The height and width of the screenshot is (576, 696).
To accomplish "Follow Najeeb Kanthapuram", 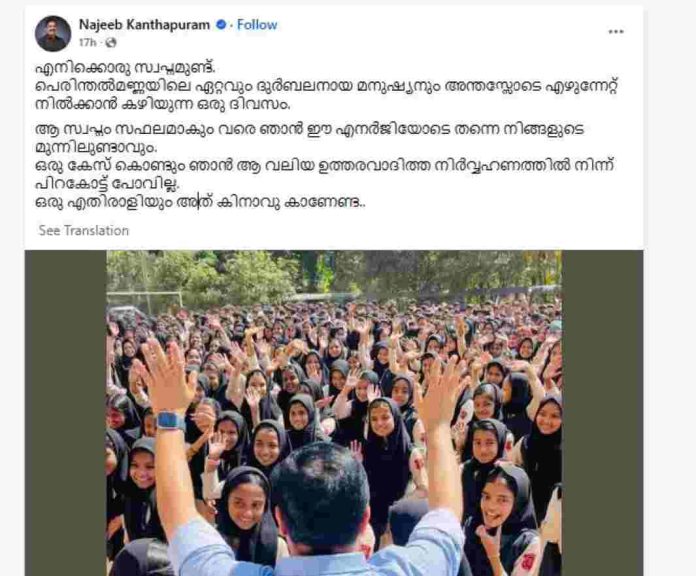I will tap(257, 25).
